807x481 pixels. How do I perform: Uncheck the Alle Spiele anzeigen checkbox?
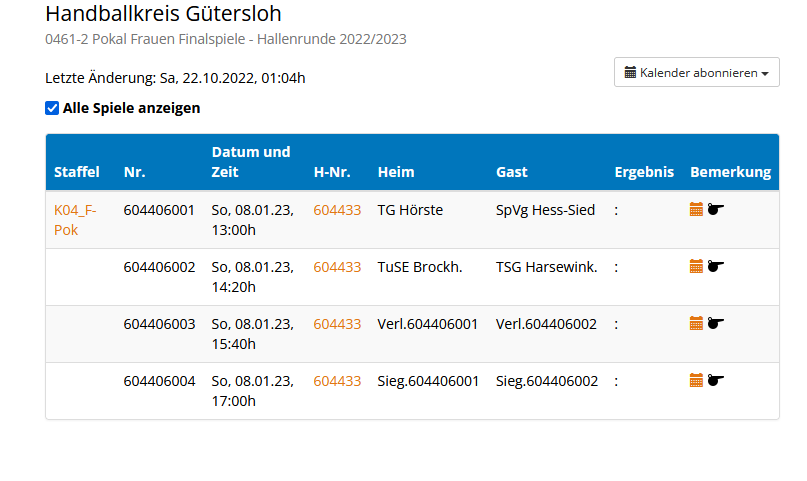click(52, 108)
